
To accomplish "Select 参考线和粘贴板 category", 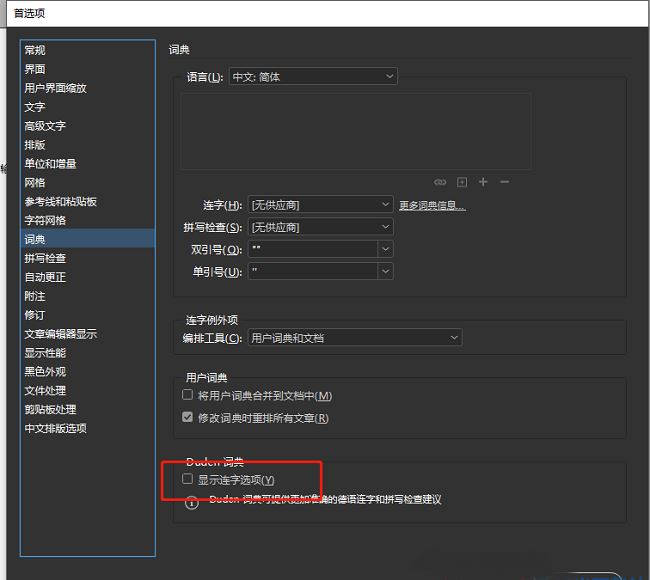I will [x=88, y=201].
